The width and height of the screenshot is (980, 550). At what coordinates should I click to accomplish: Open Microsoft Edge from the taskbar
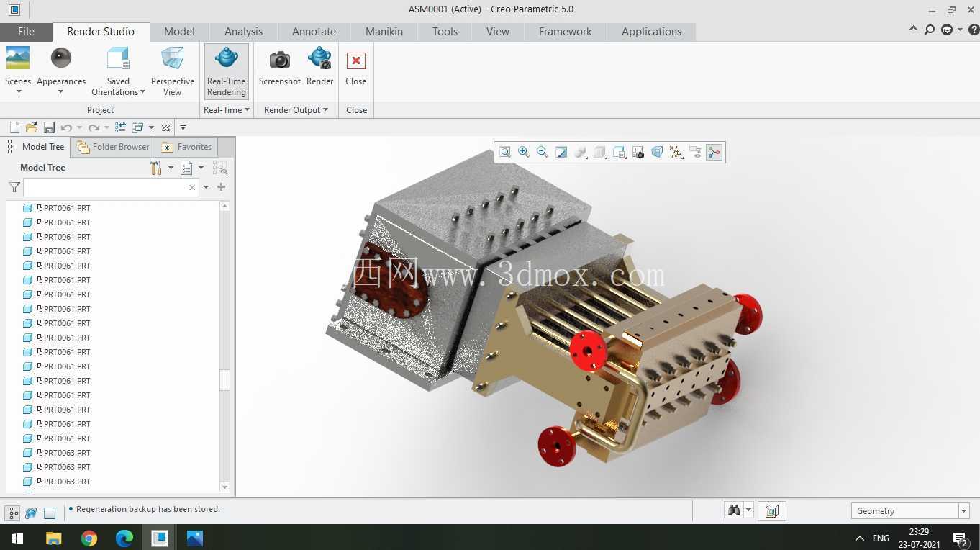point(124,538)
